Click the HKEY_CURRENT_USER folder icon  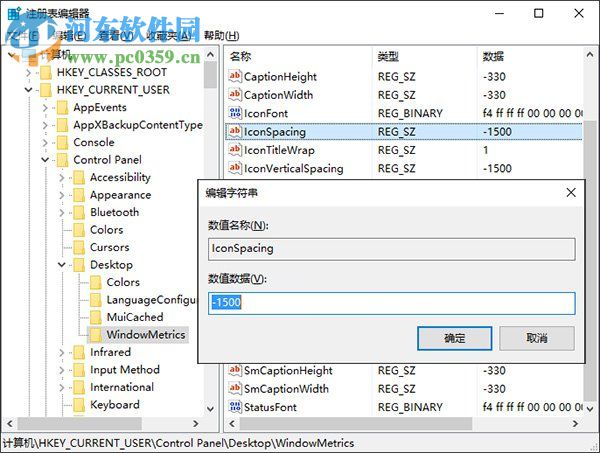click(x=46, y=90)
